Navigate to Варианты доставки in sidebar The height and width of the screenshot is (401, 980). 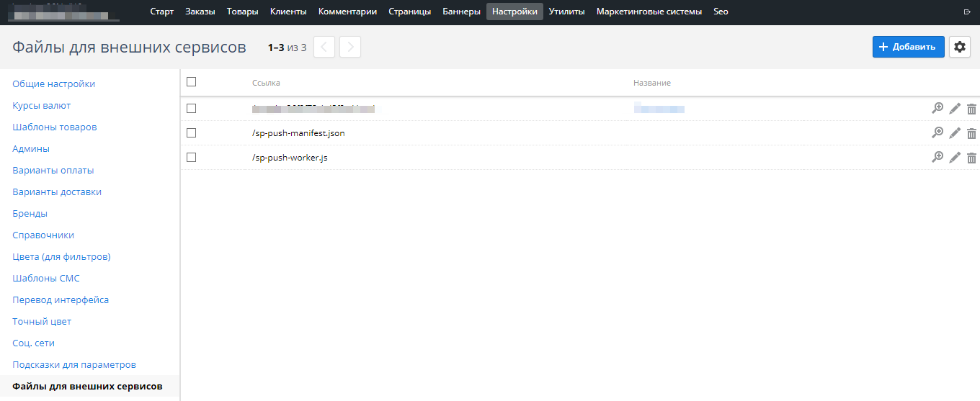click(57, 192)
